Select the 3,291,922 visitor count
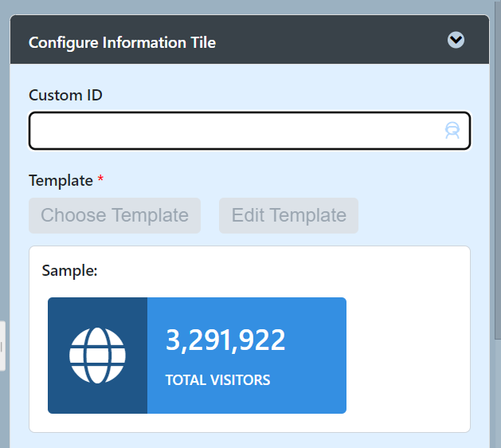 point(225,340)
